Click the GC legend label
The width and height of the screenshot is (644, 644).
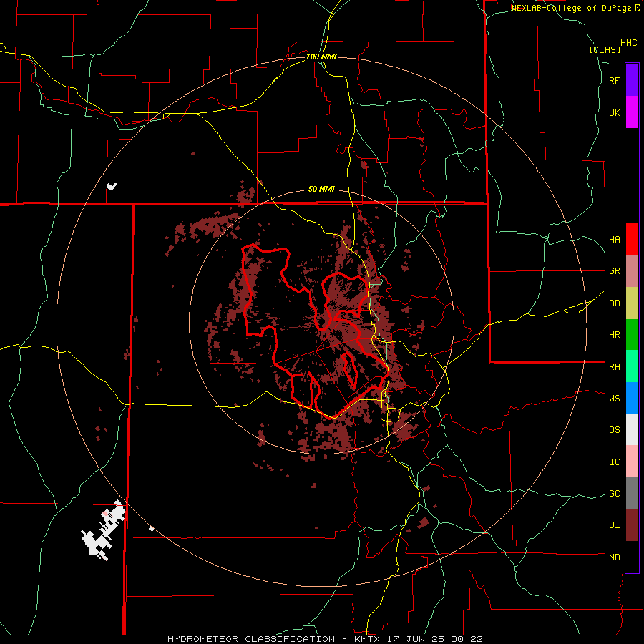pos(615,494)
